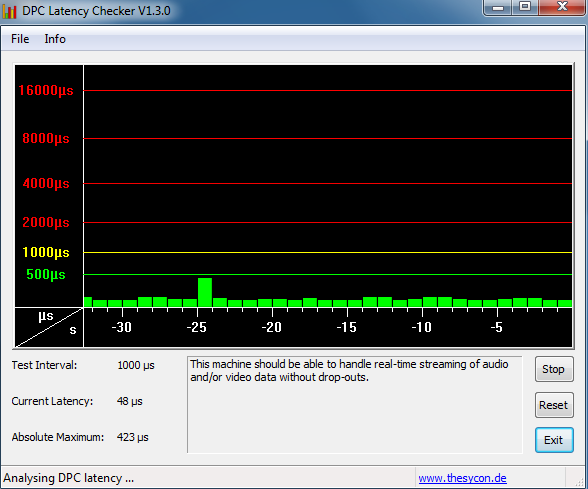Open the Info menu

tap(55, 39)
